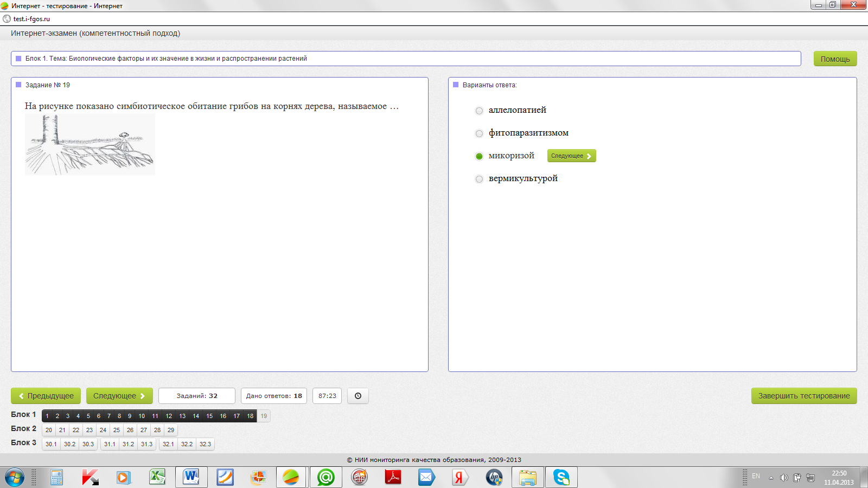This screenshot has width=868, height=488.
Task: Go to the previous task with 'Предыдущее'
Action: point(46,396)
